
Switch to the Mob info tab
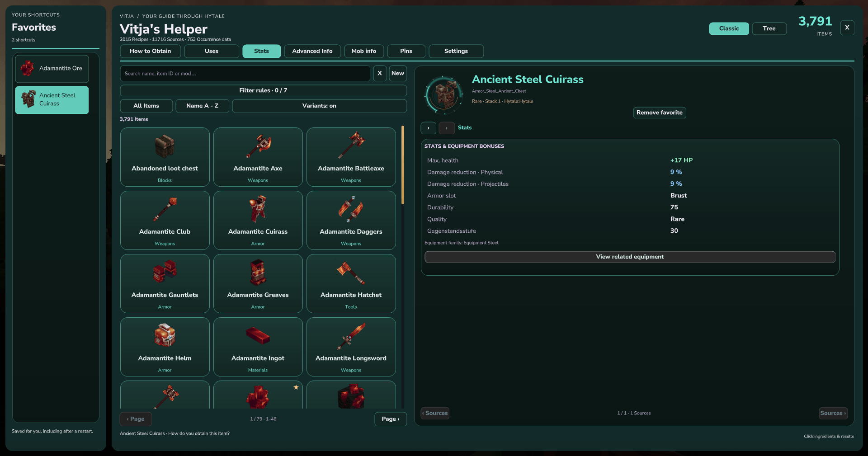(x=364, y=51)
